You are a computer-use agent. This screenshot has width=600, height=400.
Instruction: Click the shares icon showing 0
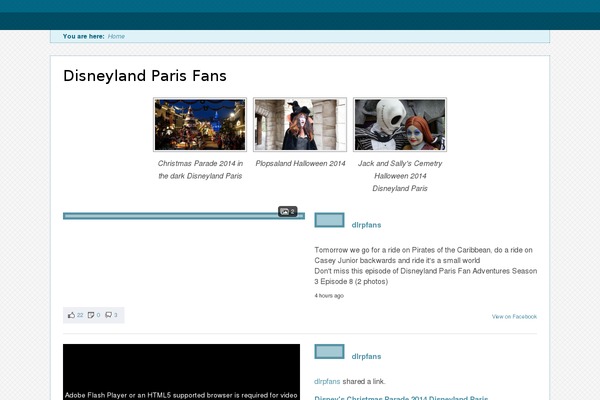91,315
